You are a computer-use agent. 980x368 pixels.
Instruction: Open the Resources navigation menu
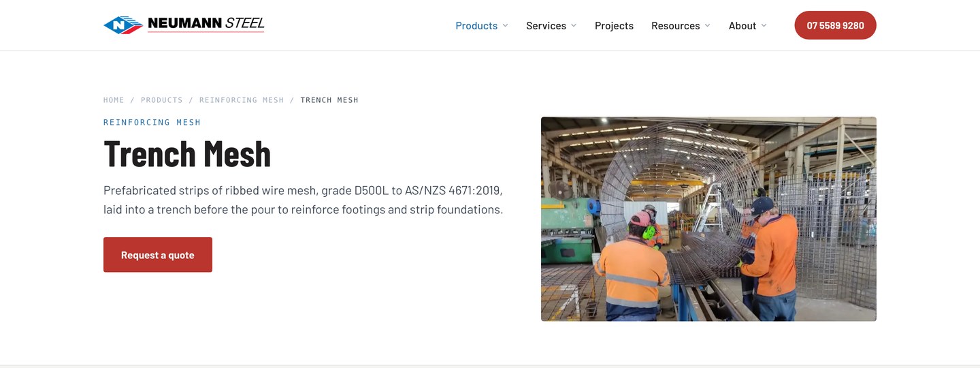click(x=675, y=25)
